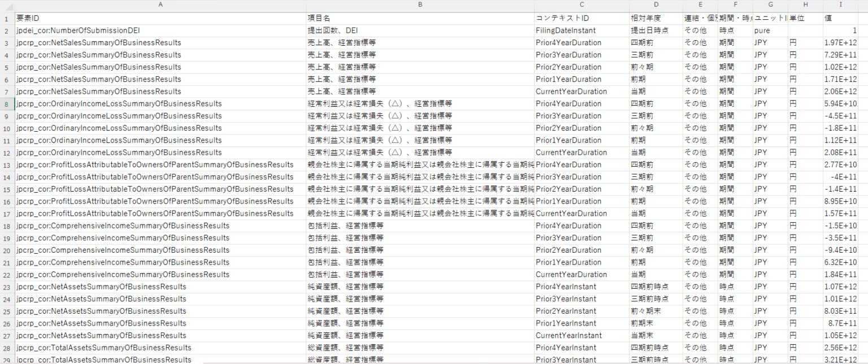Click the select-all corner of the sheet

coord(6,5)
